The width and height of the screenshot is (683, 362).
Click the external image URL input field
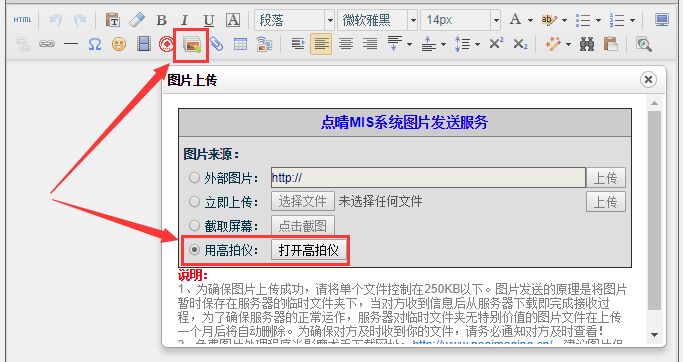pyautogui.click(x=428, y=178)
